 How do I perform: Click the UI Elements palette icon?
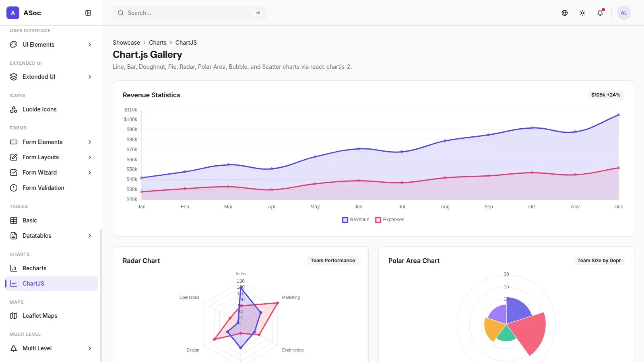(14, 45)
